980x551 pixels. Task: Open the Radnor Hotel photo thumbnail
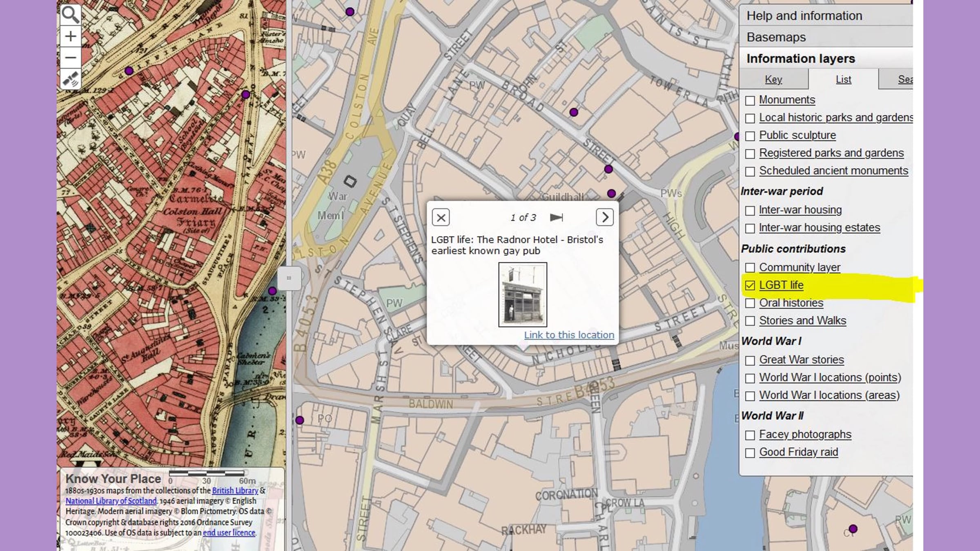coord(523,294)
